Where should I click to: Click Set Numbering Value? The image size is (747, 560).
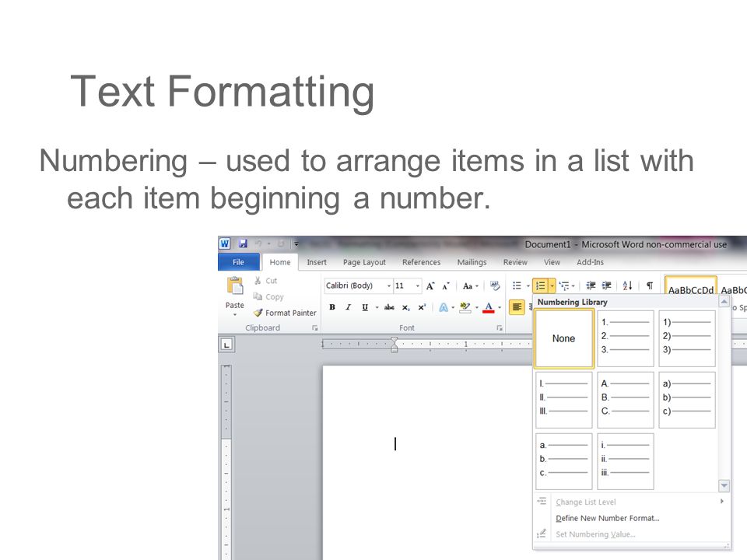coord(631,534)
